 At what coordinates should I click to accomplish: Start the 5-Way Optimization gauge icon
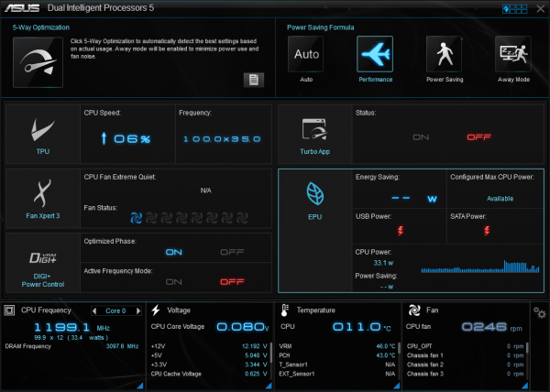click(x=39, y=63)
